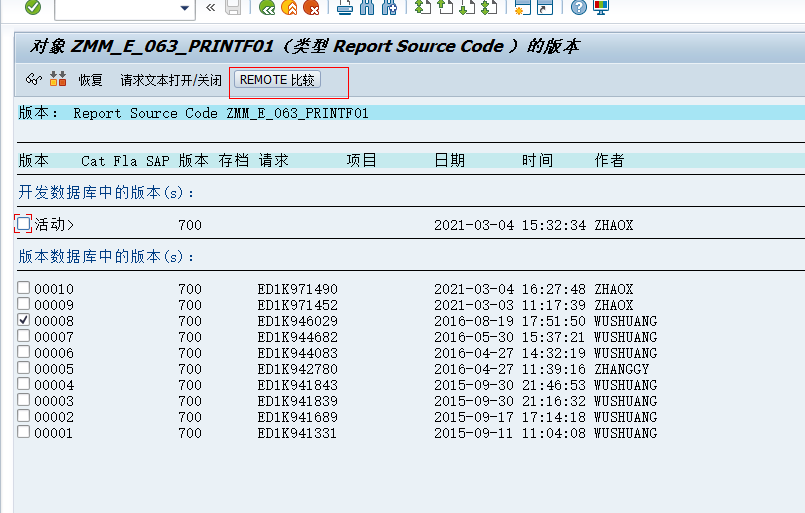Screen dimensions: 805x513
Task: Click the Find Next binoculars-plus icon
Action: 389,7
